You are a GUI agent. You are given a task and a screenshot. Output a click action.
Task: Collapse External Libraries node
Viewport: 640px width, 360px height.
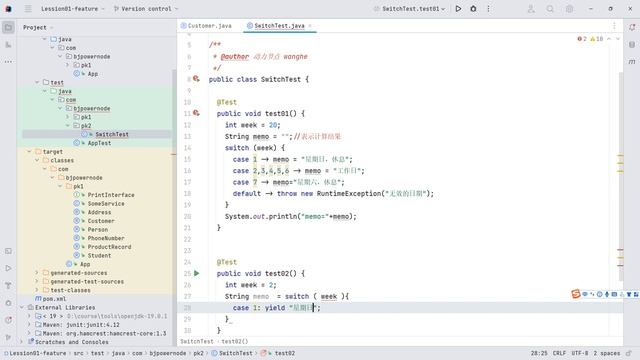pos(22,307)
